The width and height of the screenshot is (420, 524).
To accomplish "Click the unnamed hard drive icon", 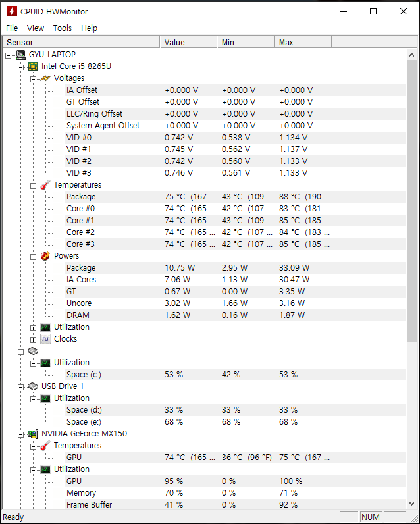I will pyautogui.click(x=33, y=351).
